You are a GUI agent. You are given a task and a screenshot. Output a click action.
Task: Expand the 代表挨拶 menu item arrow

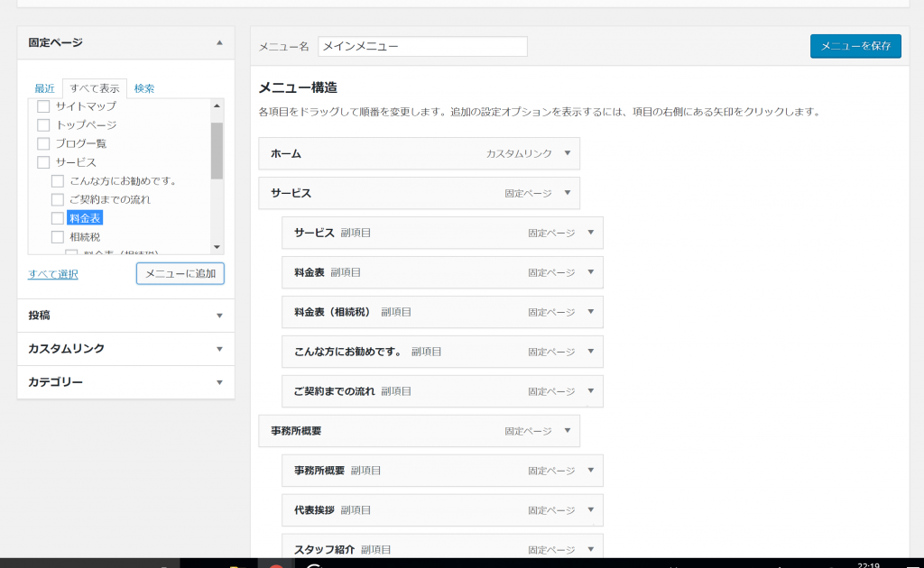590,510
